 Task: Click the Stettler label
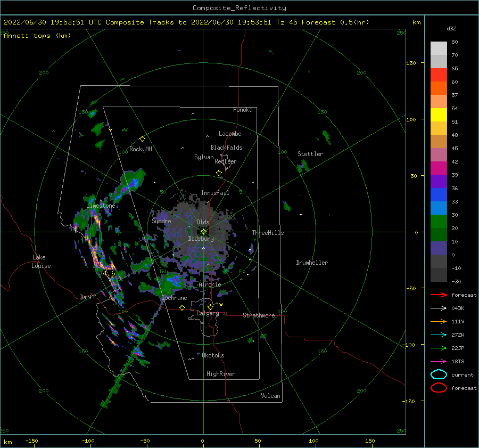tap(310, 154)
